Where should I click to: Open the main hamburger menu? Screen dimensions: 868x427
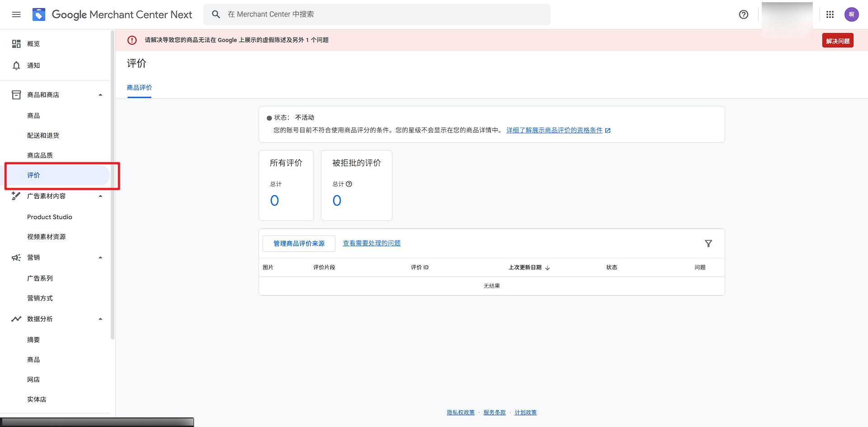click(16, 14)
